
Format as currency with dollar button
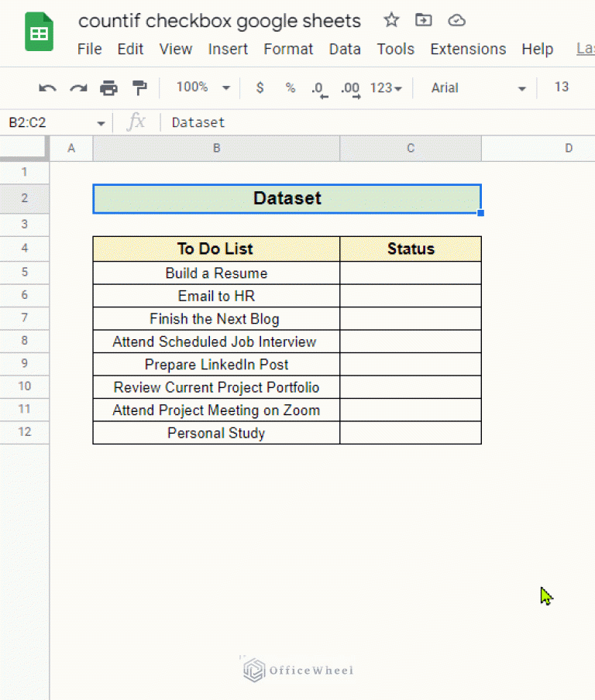260,88
